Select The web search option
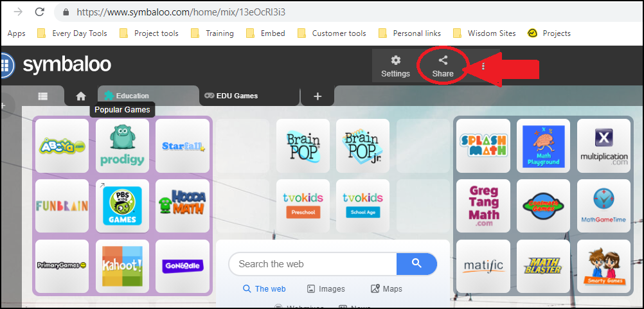The height and width of the screenshot is (309, 644). pyautogui.click(x=265, y=289)
